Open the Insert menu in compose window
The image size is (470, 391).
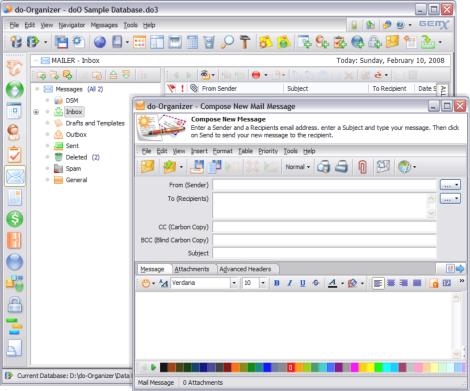[x=199, y=151]
